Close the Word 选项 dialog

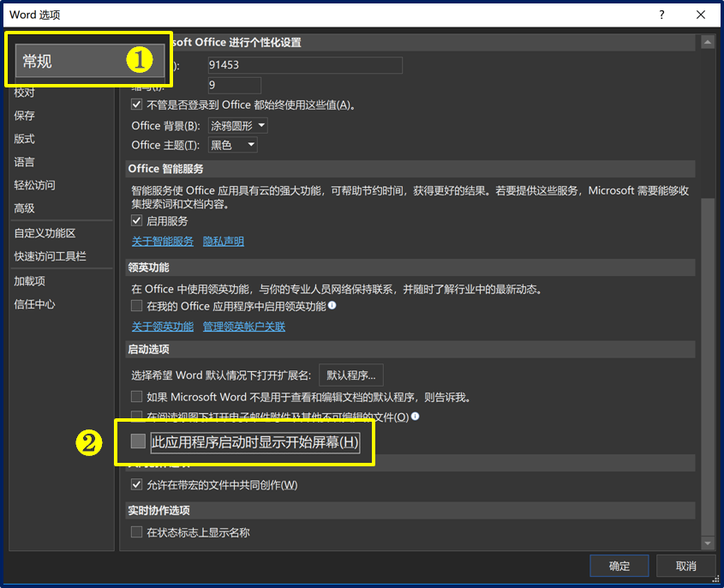click(701, 15)
